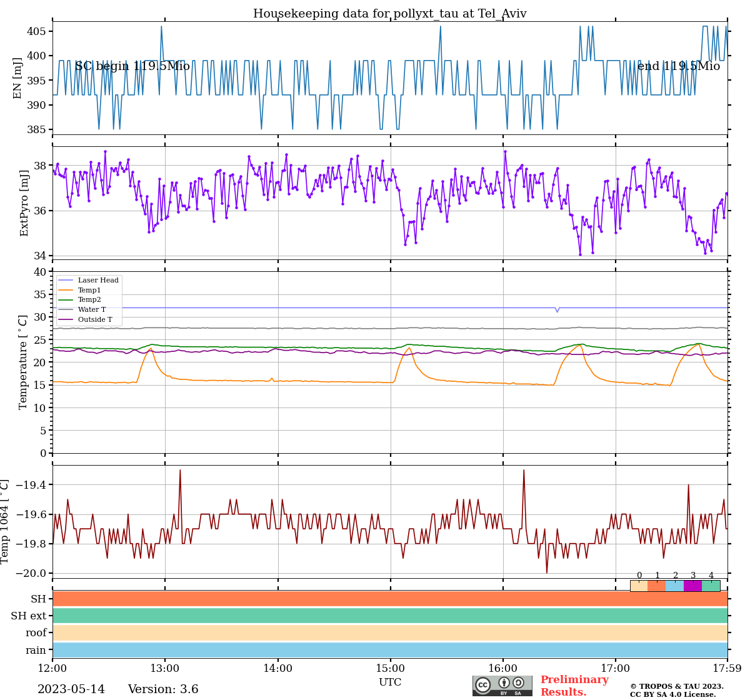Click the '405' tick on EN axis
Viewport: 750px width, 700px height.
37,31
